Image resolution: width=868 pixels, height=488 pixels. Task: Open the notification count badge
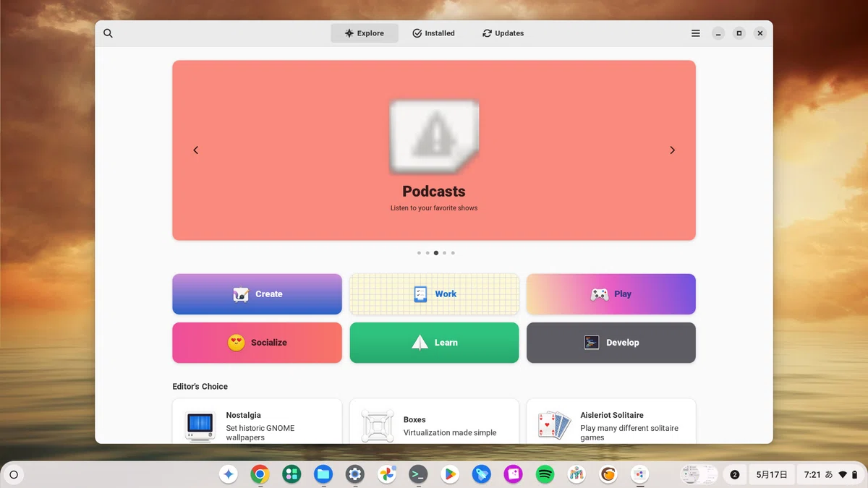click(x=735, y=475)
